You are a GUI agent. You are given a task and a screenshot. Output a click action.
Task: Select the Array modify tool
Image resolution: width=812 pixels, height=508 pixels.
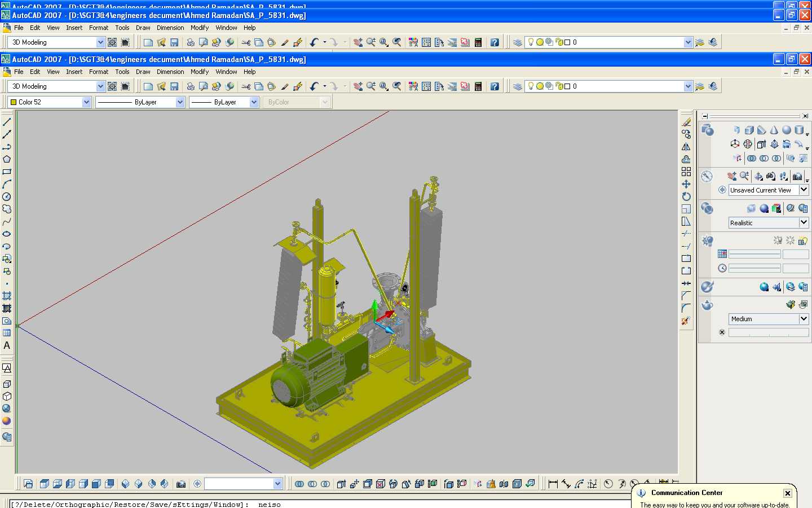pos(686,172)
